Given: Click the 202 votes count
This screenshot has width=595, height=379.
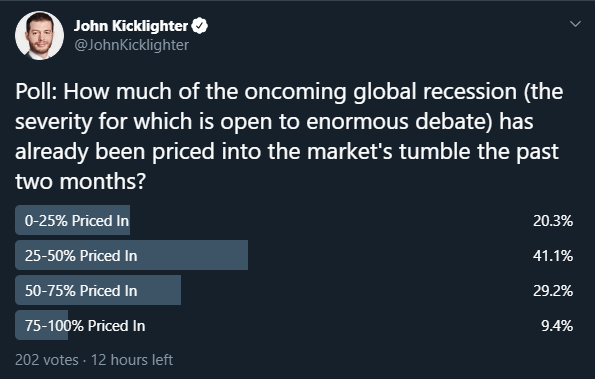Looking at the screenshot, I should [47, 360].
